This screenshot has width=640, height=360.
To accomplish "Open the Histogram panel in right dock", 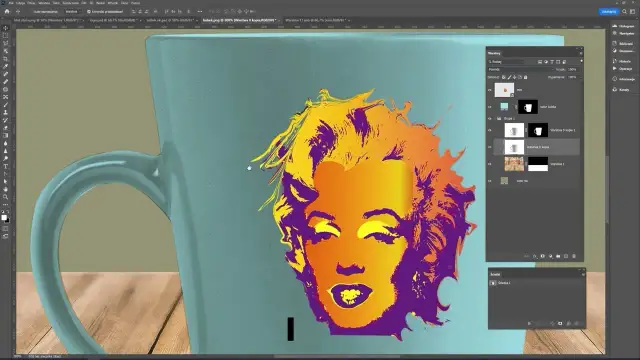I will click(x=623, y=26).
